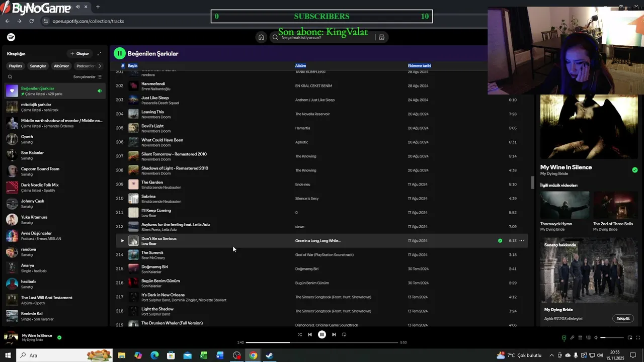Show more library filter chips arrow
This screenshot has width=644, height=362.
(100, 66)
